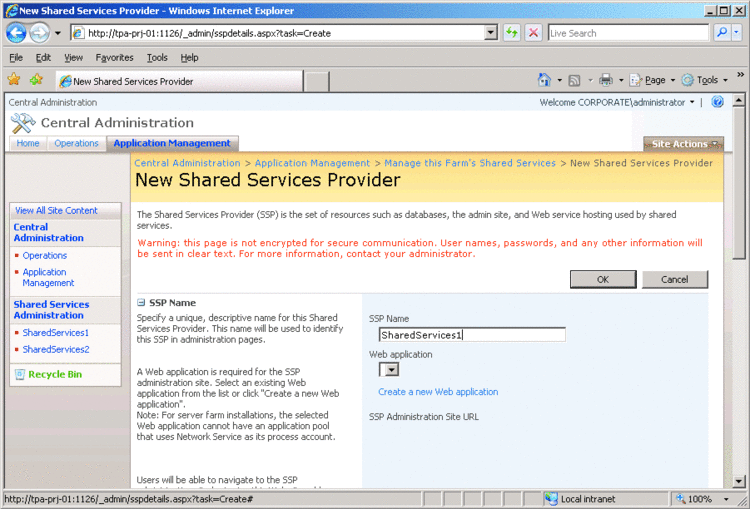
Task: Click the Home icon in command bar
Action: pyautogui.click(x=544, y=80)
